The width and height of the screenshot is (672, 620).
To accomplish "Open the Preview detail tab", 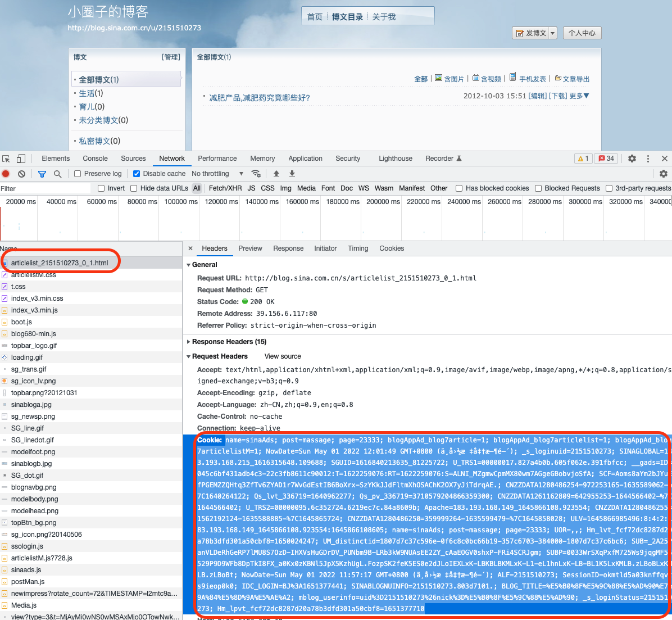I will [x=250, y=248].
